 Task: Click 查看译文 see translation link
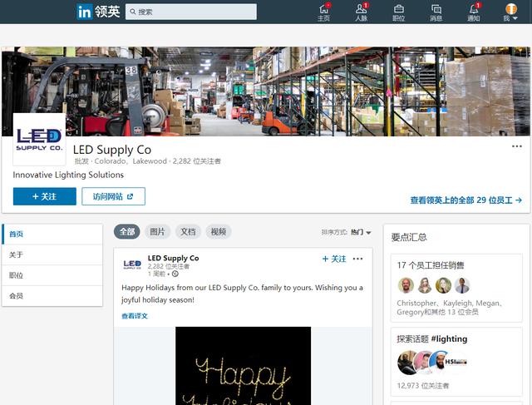[135, 316]
